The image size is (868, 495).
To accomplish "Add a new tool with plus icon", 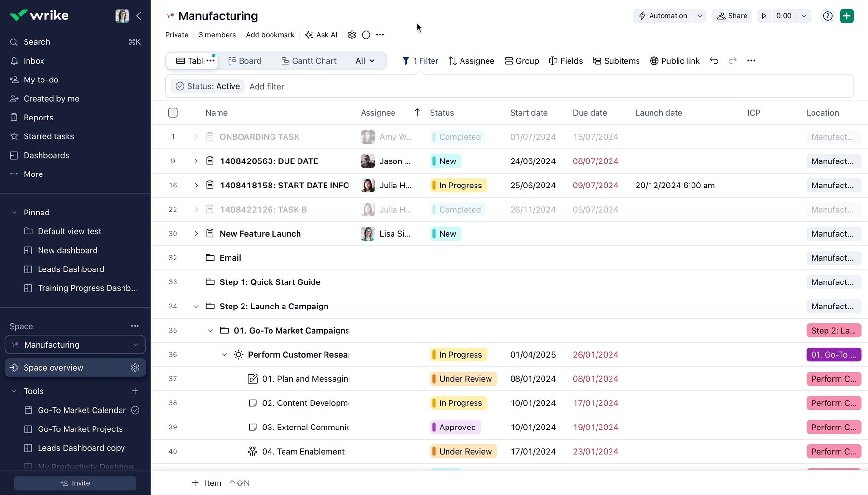I will pos(135,391).
